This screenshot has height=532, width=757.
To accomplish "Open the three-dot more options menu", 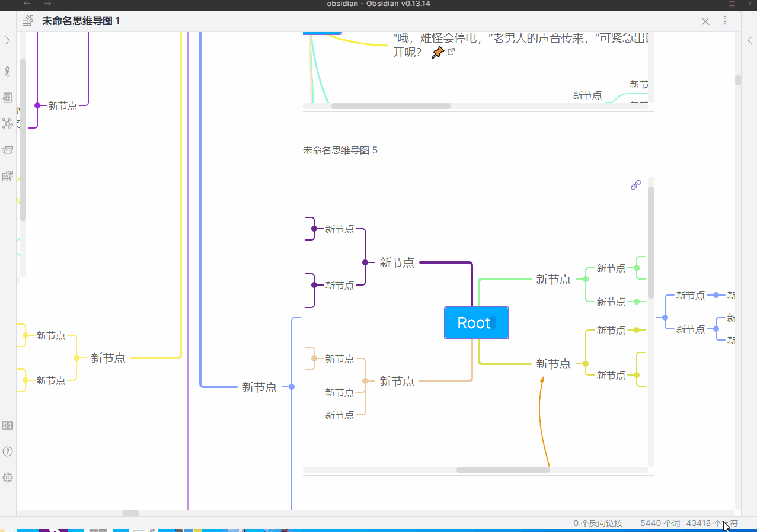I will tap(725, 21).
